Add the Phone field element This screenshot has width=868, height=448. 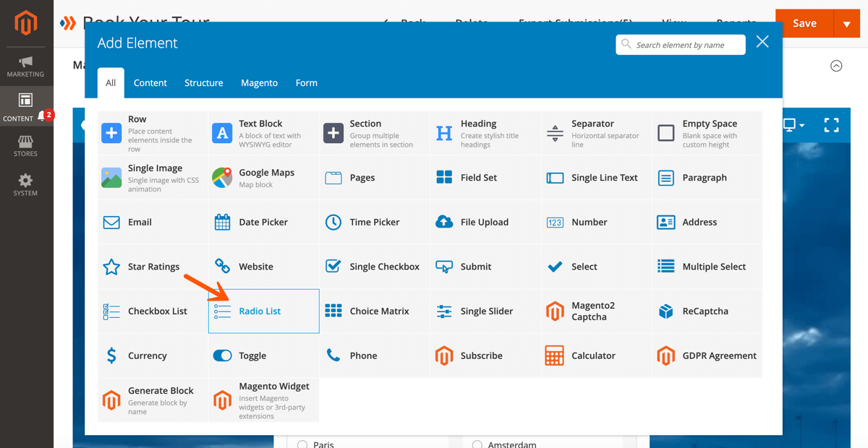click(363, 356)
